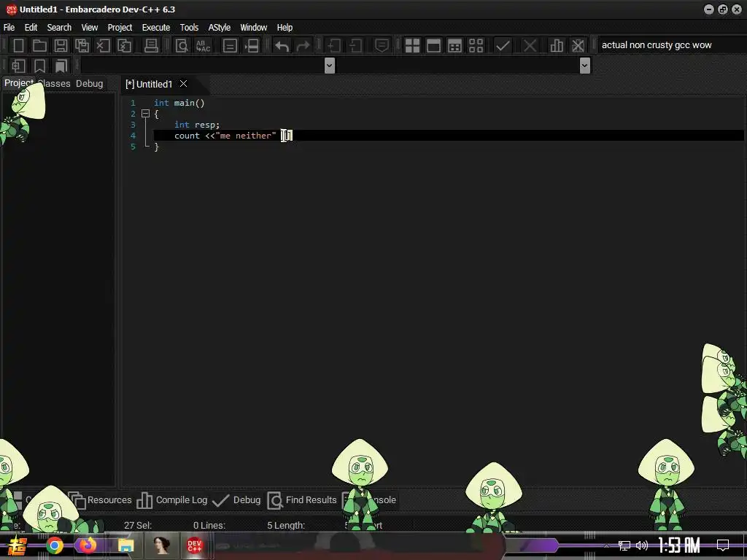This screenshot has height=560, width=747.
Task: Collapse the code fold at line 2
Action: tap(145, 114)
